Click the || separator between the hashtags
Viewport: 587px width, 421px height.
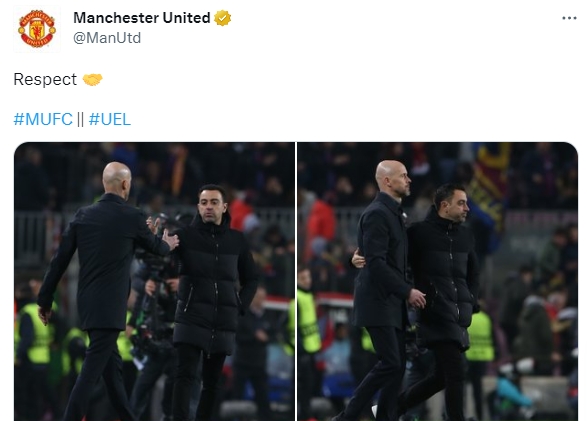80,119
